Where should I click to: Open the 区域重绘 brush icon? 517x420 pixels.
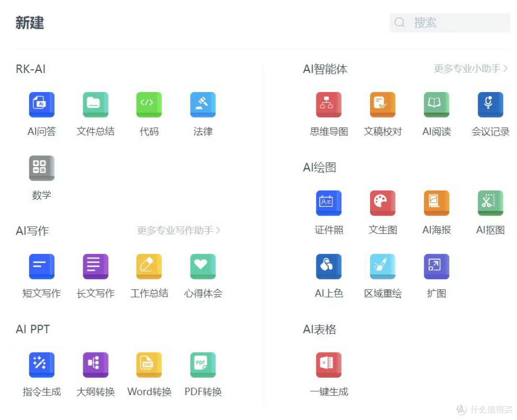382,266
